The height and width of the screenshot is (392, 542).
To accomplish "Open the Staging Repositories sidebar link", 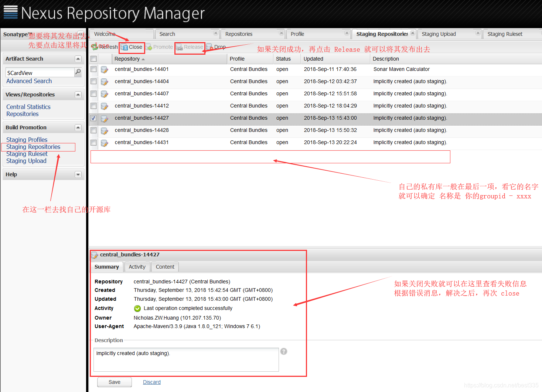I will 33,147.
